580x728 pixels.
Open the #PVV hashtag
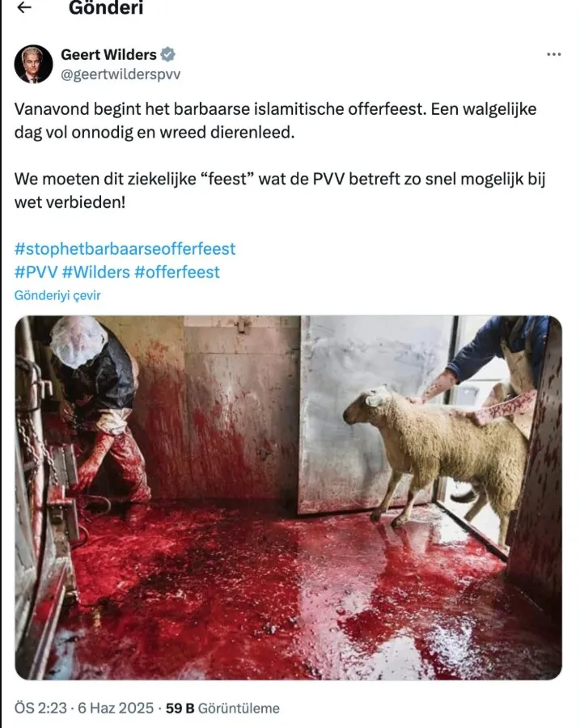[x=36, y=272]
